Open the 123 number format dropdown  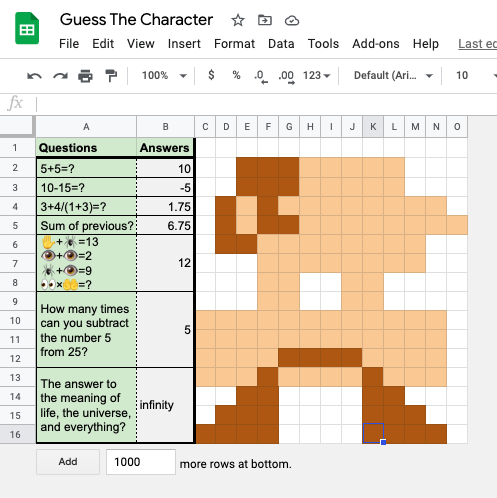click(316, 76)
